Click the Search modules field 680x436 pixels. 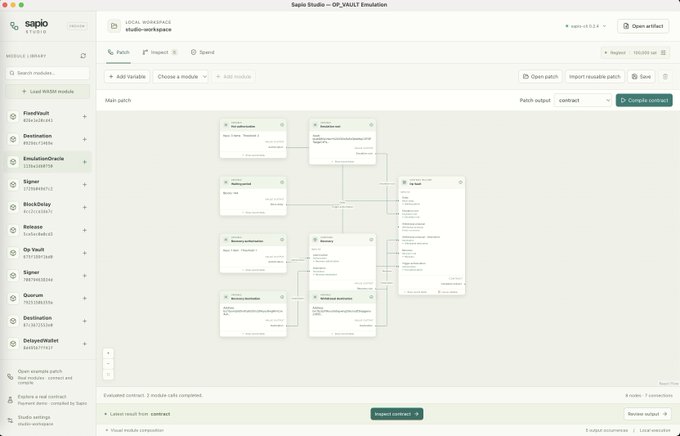click(x=48, y=73)
